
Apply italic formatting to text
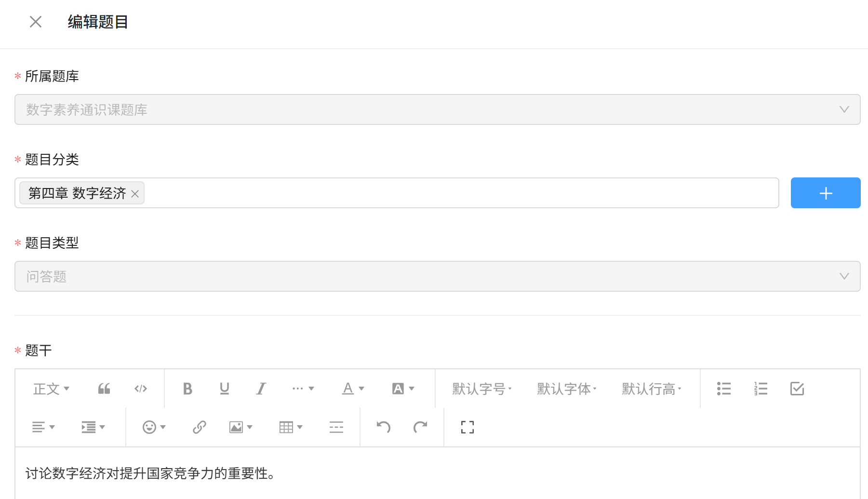(x=261, y=389)
